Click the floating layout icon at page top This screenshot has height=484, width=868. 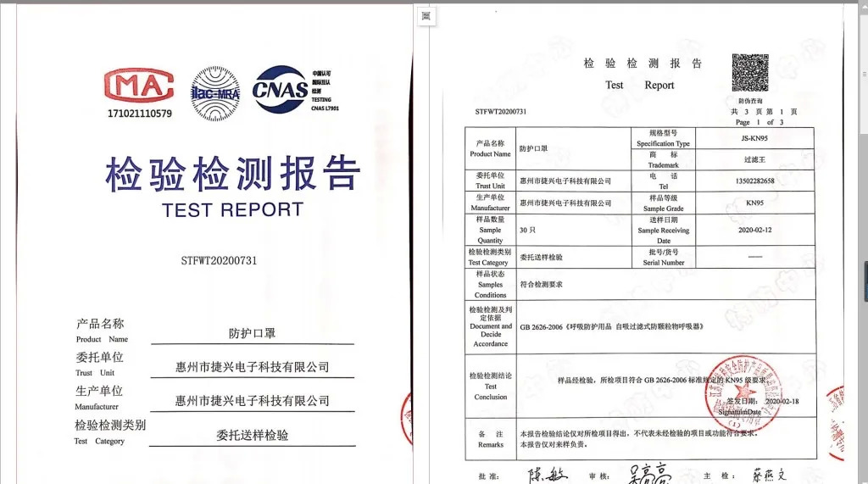(x=426, y=16)
